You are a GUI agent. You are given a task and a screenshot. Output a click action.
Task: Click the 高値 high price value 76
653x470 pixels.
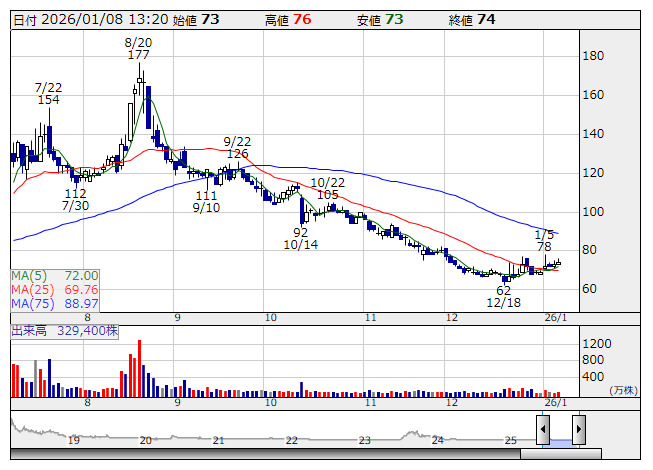tap(301, 20)
